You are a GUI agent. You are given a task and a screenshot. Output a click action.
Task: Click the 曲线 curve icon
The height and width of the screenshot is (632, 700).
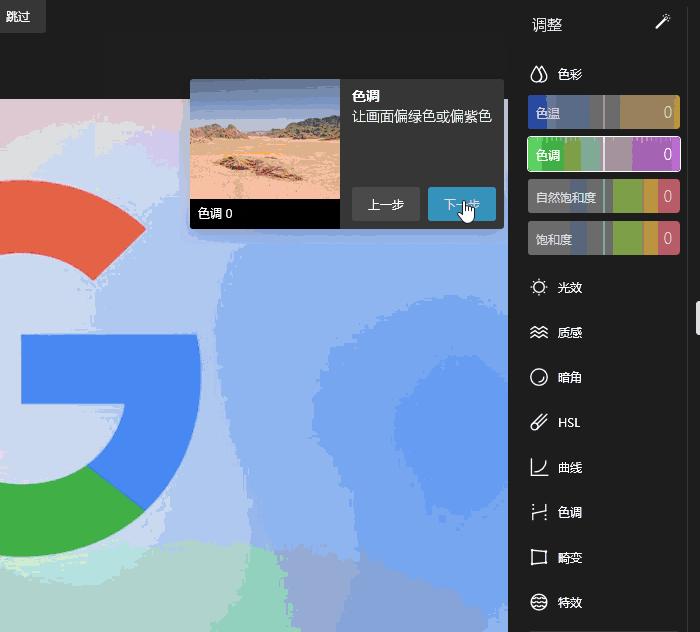coord(538,467)
